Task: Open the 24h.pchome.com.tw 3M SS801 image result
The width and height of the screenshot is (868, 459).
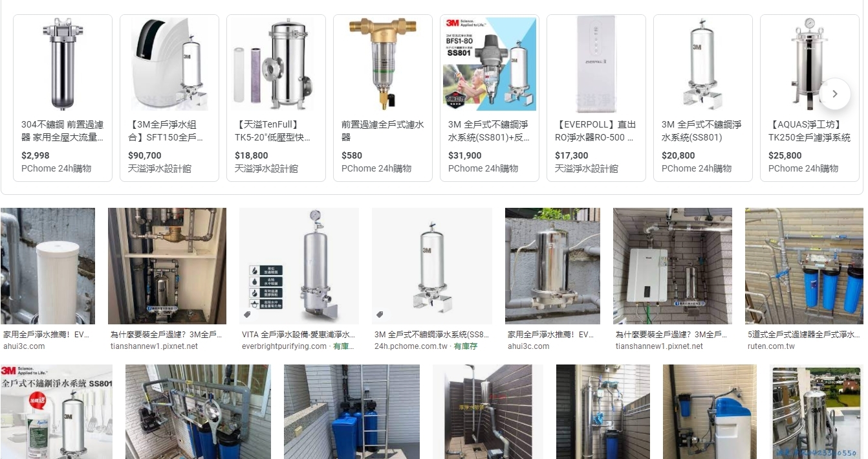Action: [431, 266]
